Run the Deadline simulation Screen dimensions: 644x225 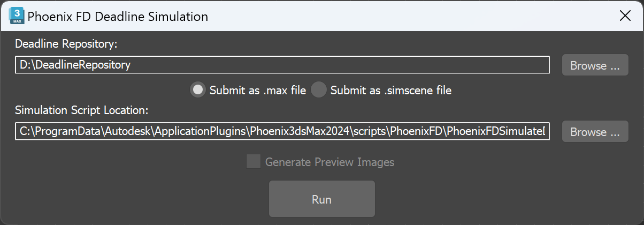click(321, 199)
